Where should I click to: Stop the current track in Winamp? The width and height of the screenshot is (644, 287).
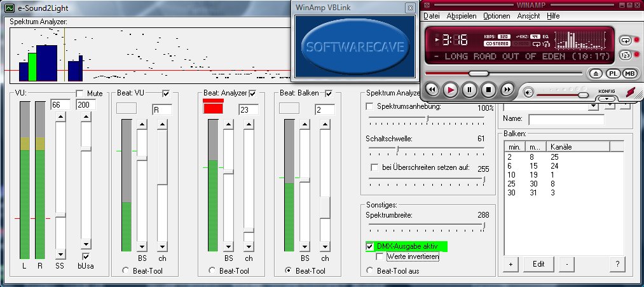488,90
